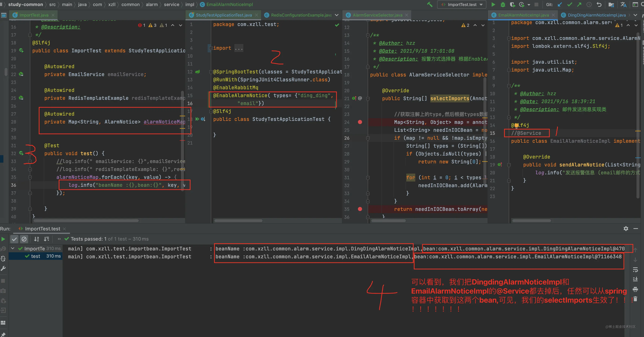Image resolution: width=644 pixels, height=337 pixels.
Task: Sort tests by duration
Action: [46, 239]
